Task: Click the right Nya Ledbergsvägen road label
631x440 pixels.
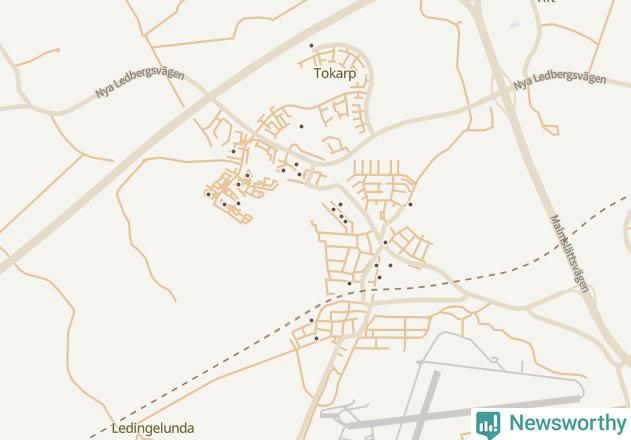Action: [x=560, y=81]
